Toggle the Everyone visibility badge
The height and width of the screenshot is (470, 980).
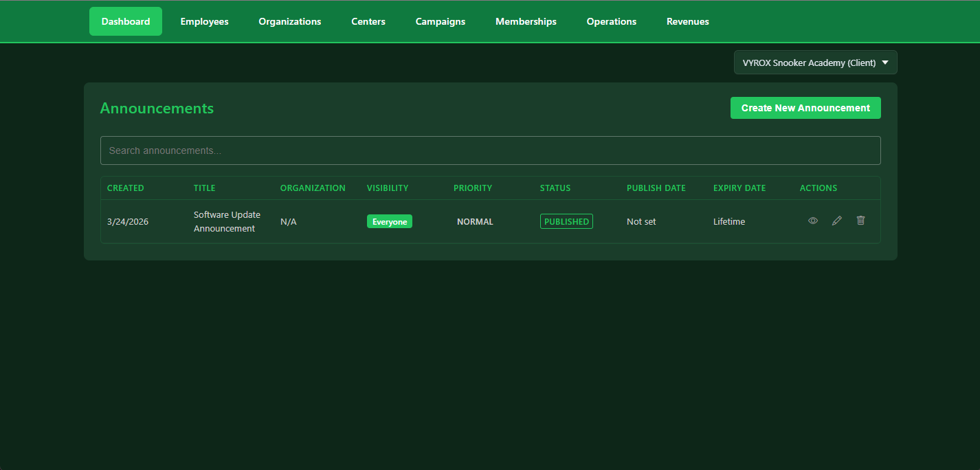pyautogui.click(x=390, y=221)
